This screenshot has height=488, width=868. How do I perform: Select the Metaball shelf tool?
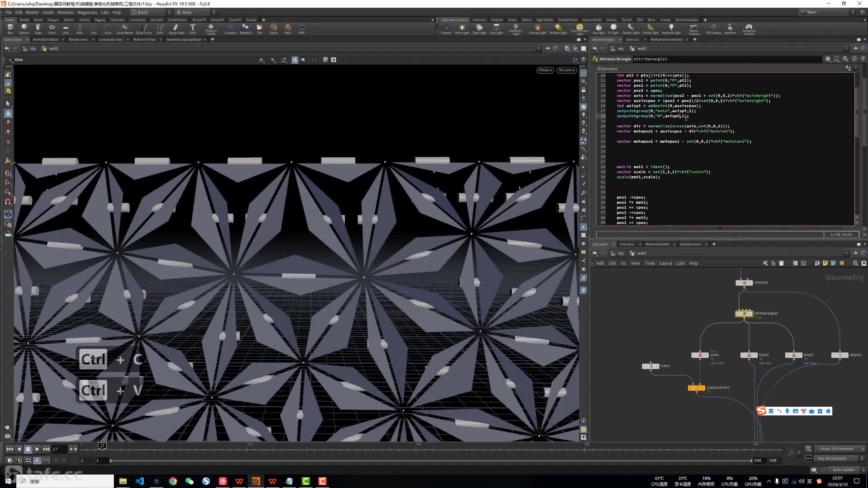245,29
